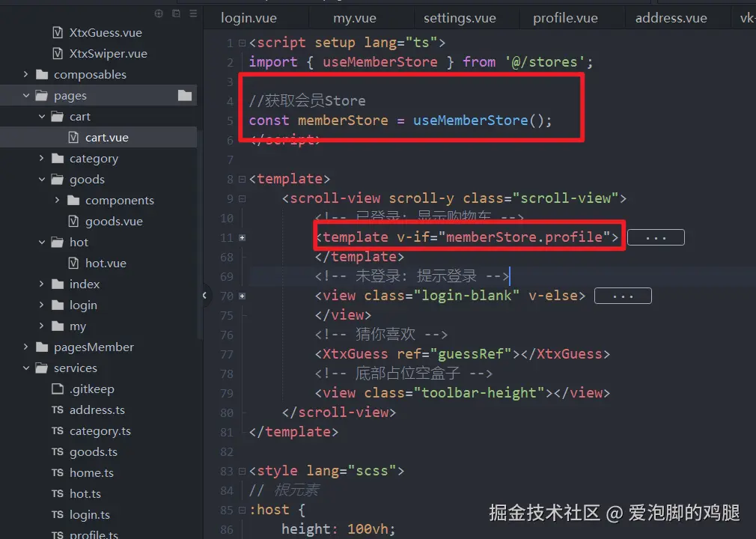The height and width of the screenshot is (539, 756).
Task: Click the pagesMember folder icon
Action: (x=42, y=347)
